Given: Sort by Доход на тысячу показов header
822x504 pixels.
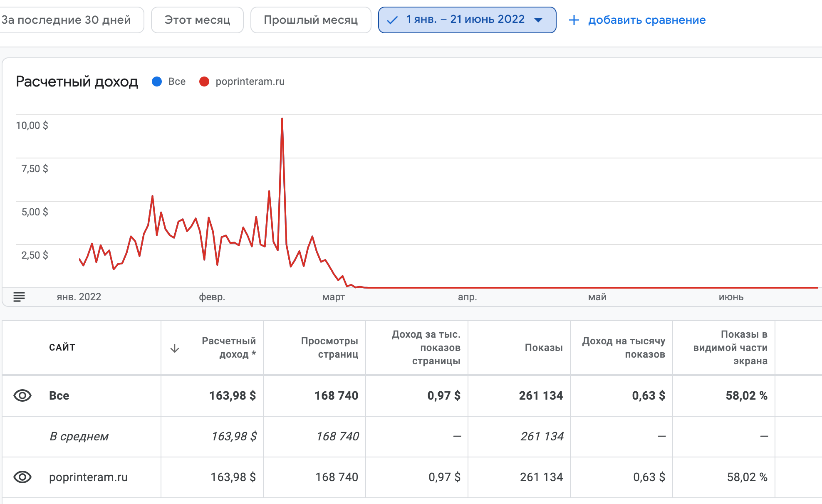Looking at the screenshot, I should [x=623, y=347].
